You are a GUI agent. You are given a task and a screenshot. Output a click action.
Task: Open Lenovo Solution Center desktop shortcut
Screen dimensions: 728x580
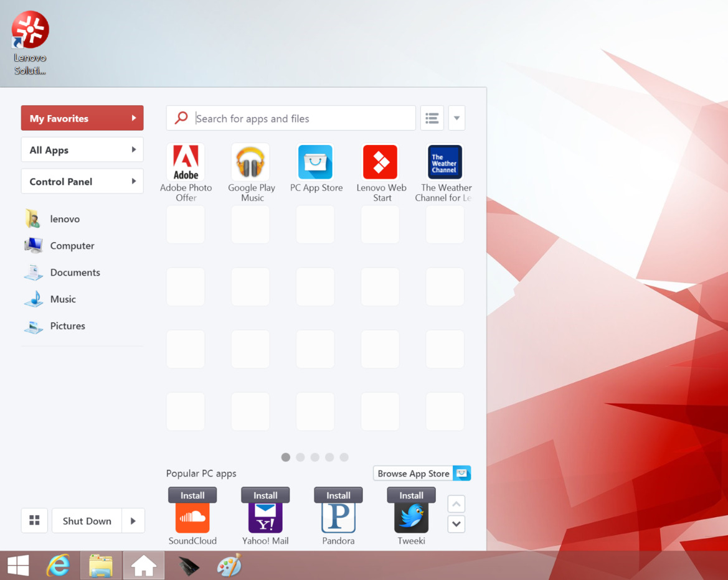(30, 43)
